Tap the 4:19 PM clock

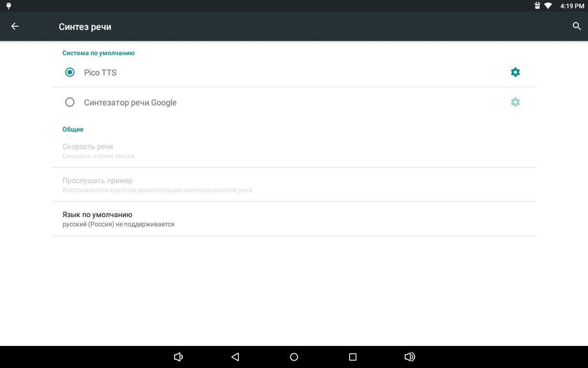[x=572, y=6]
